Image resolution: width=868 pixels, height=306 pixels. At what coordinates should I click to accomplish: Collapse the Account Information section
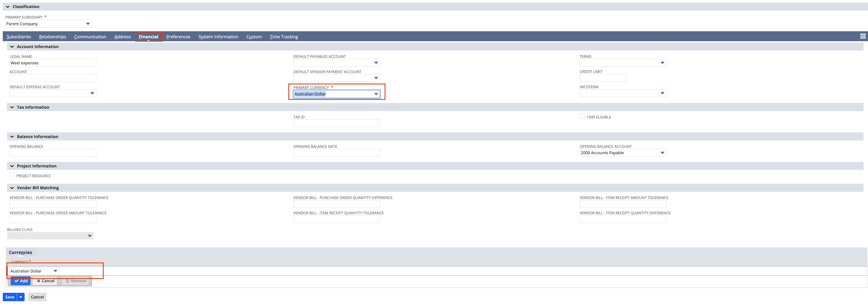click(12, 47)
